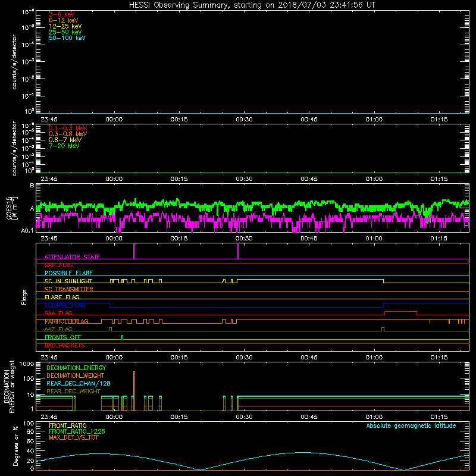Select the red 3-6 keV legend label
Viewport: 476px width, 476px height.
62,14
